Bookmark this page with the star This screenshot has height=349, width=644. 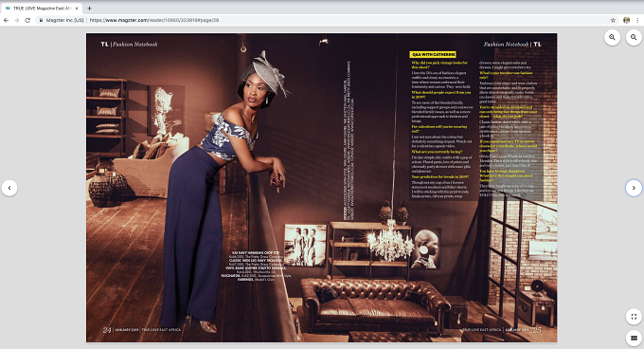[x=613, y=20]
